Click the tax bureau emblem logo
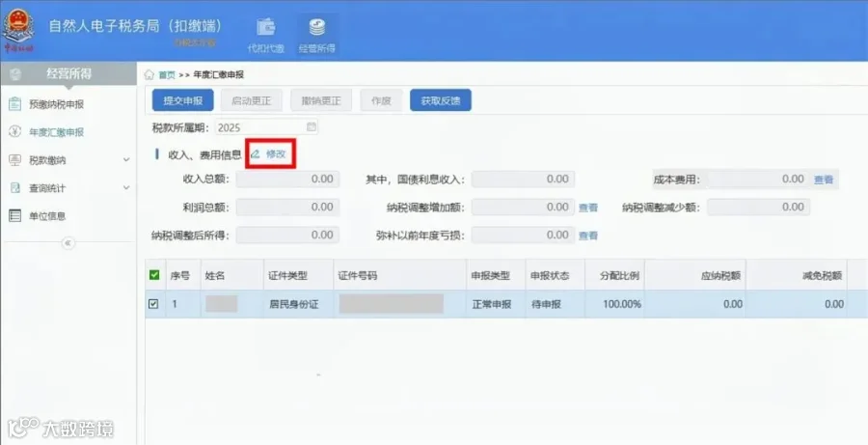The height and width of the screenshot is (445, 868). (19, 30)
